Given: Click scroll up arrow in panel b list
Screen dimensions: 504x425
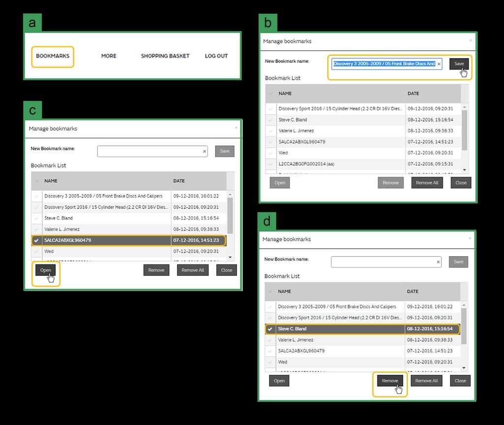Looking at the screenshot, I should pyautogui.click(x=465, y=107).
